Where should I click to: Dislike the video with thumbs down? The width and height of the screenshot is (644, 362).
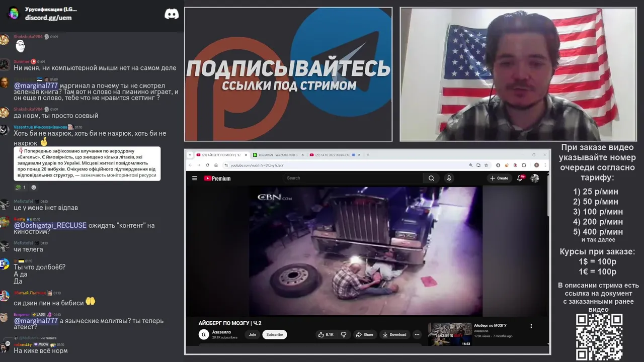pos(344,334)
